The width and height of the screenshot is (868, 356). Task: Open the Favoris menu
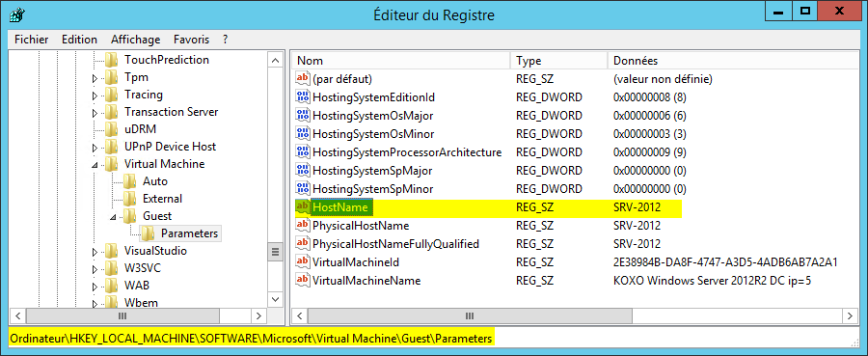192,40
